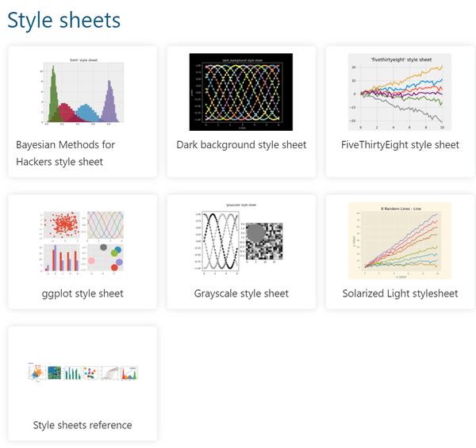Viewport: 476px width, 448px height.
Task: Select the "Solarized Light stylesheet" link
Action: pos(400,293)
